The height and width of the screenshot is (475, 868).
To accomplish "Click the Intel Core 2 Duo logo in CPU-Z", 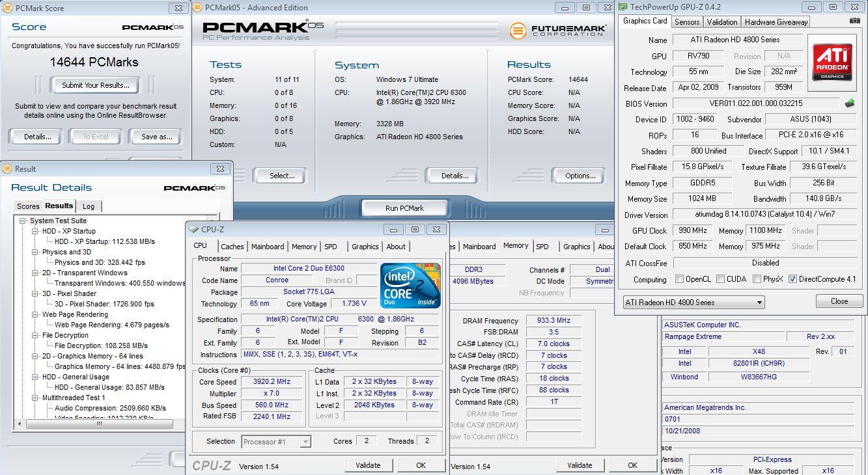I will [410, 286].
